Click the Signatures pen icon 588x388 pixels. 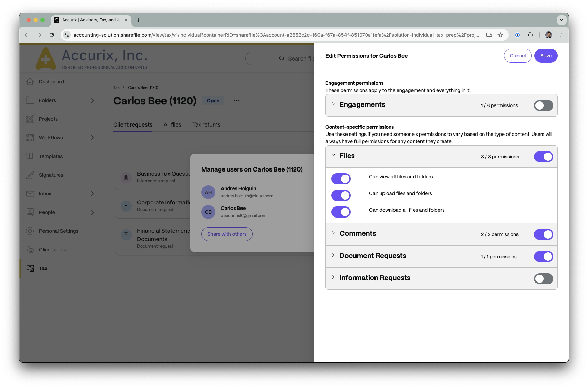(x=30, y=175)
